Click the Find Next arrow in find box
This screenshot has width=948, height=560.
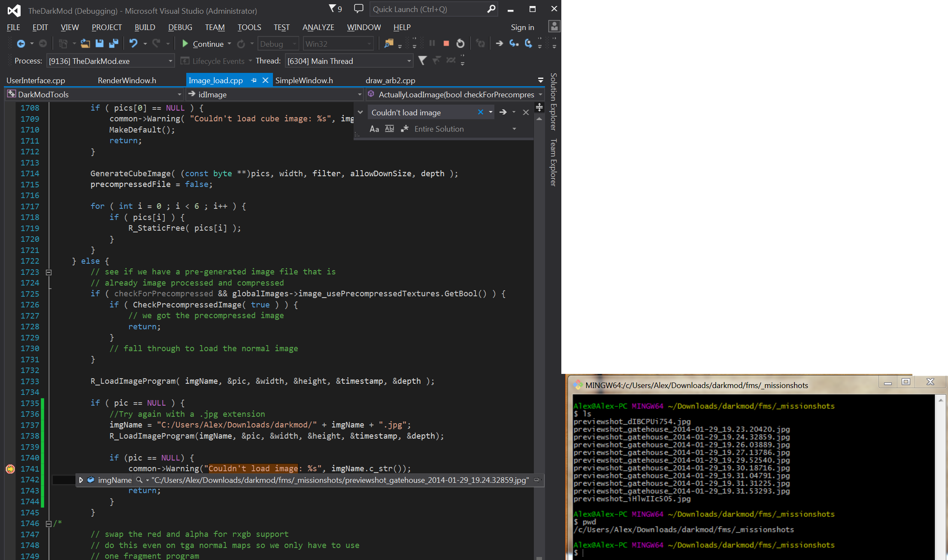point(503,112)
